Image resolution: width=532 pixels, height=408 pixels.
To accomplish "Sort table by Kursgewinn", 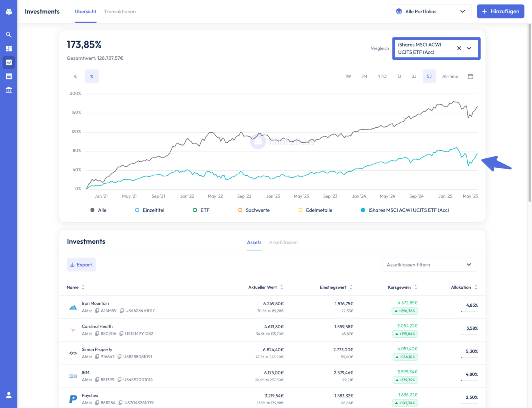I will (402, 287).
